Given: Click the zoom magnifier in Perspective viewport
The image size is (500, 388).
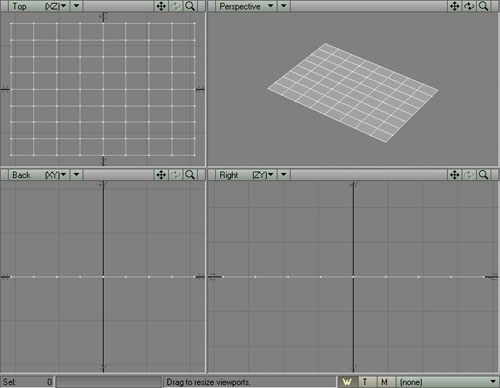Looking at the screenshot, I should pyautogui.click(x=484, y=6).
